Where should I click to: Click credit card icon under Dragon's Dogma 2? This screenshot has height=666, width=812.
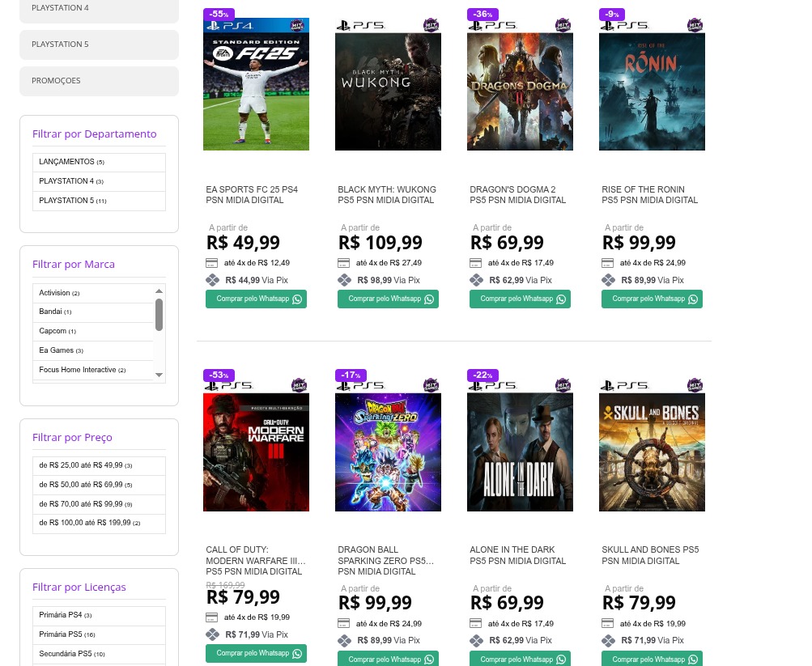[x=475, y=263]
